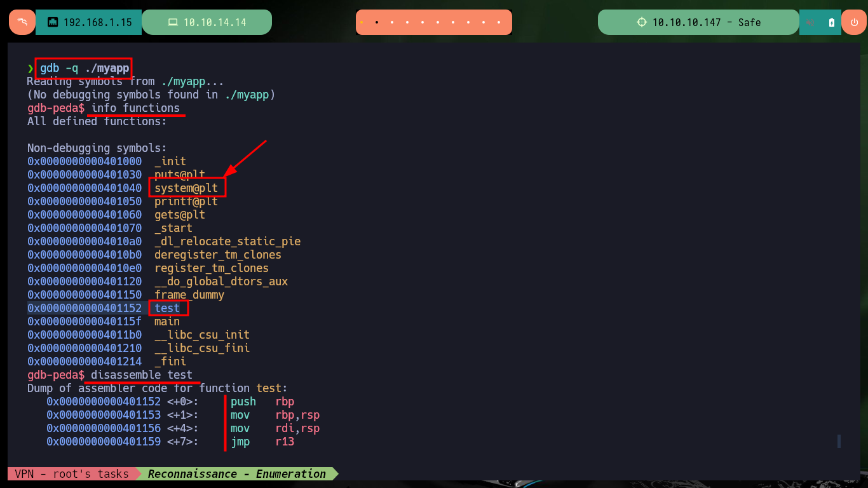
Task: Click address 0x0000000000401214 of _fini
Action: click(85, 362)
